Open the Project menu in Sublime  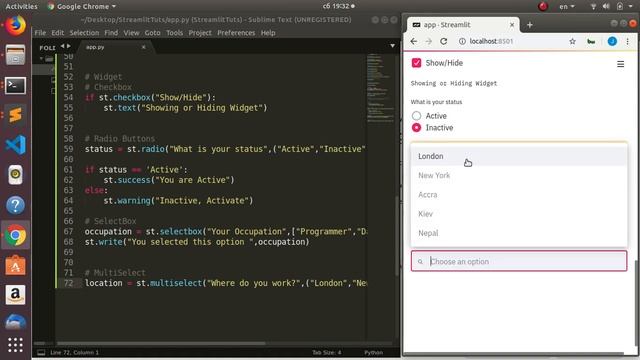pos(200,33)
